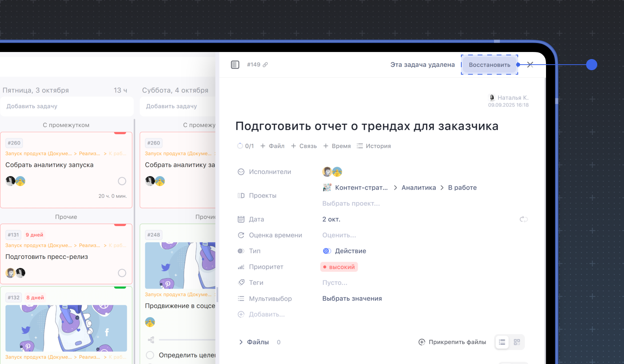Click the 0/1 subtask progress indicator
The image size is (624, 364).
[x=246, y=146]
